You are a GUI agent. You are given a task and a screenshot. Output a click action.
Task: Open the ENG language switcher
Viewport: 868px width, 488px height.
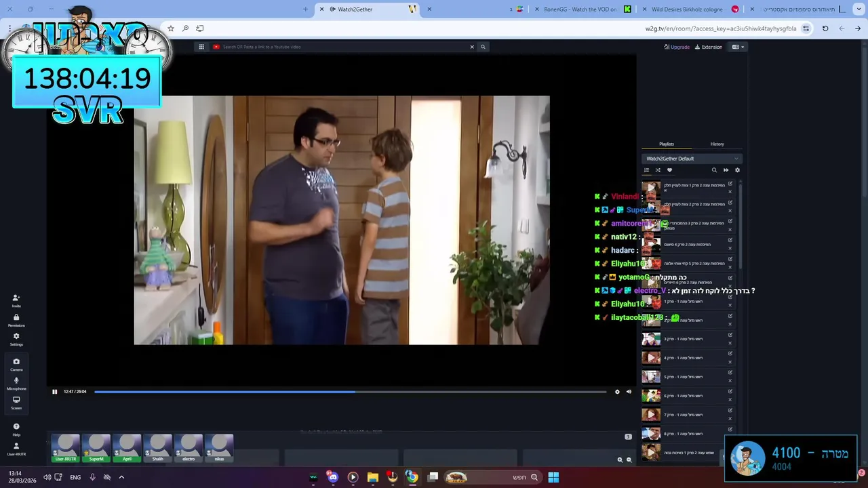tap(75, 477)
